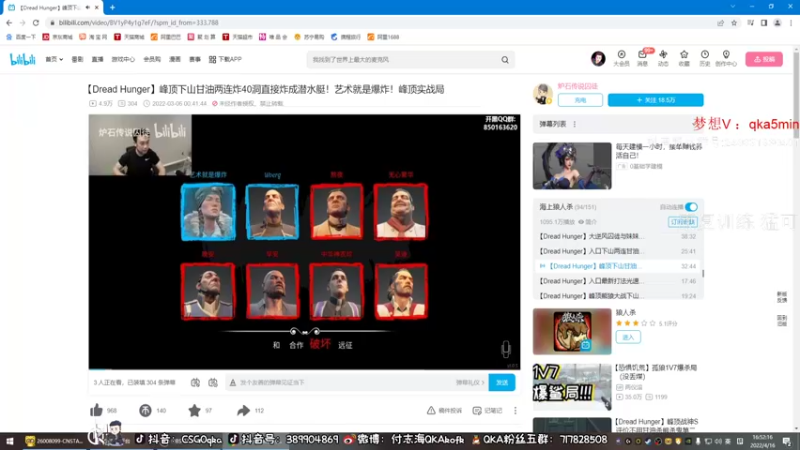Toggle the 自动连播 autoplay switch
The image size is (800, 450).
coord(691,207)
